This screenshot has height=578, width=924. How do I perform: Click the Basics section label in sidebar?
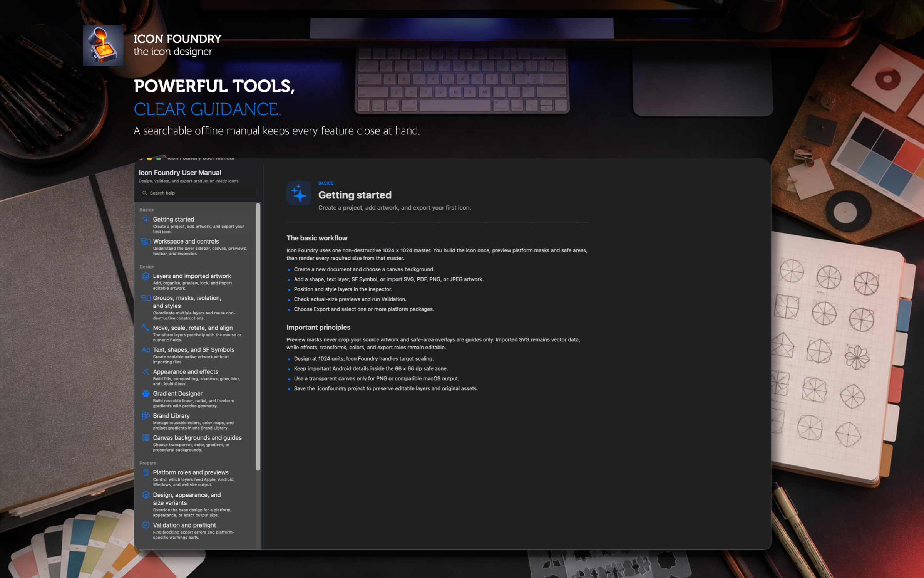pyautogui.click(x=146, y=210)
